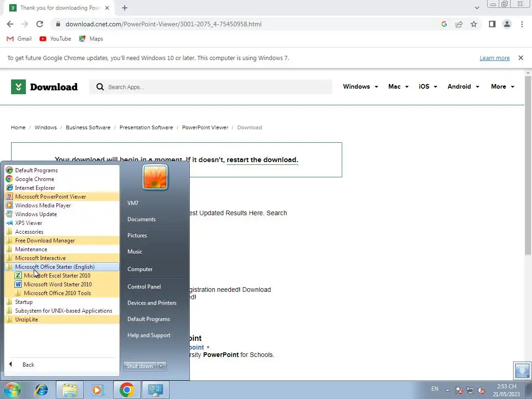
Task: Bookmark this page with star icon
Action: [x=474, y=24]
